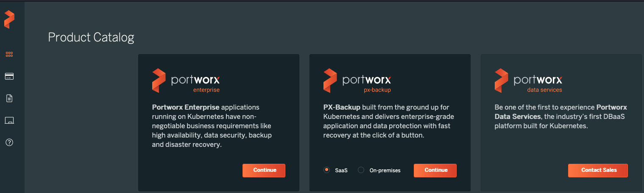Select the SaaS radio option
644x193 pixels.
326,170
